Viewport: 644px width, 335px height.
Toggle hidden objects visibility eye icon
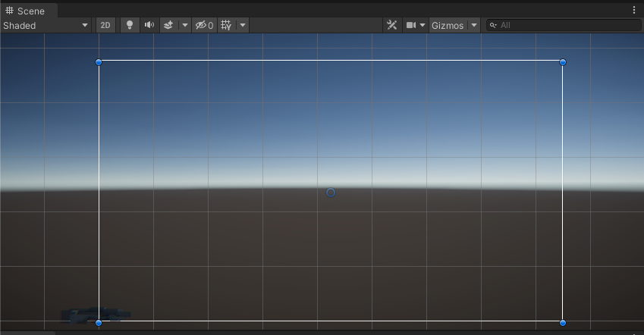[203, 25]
